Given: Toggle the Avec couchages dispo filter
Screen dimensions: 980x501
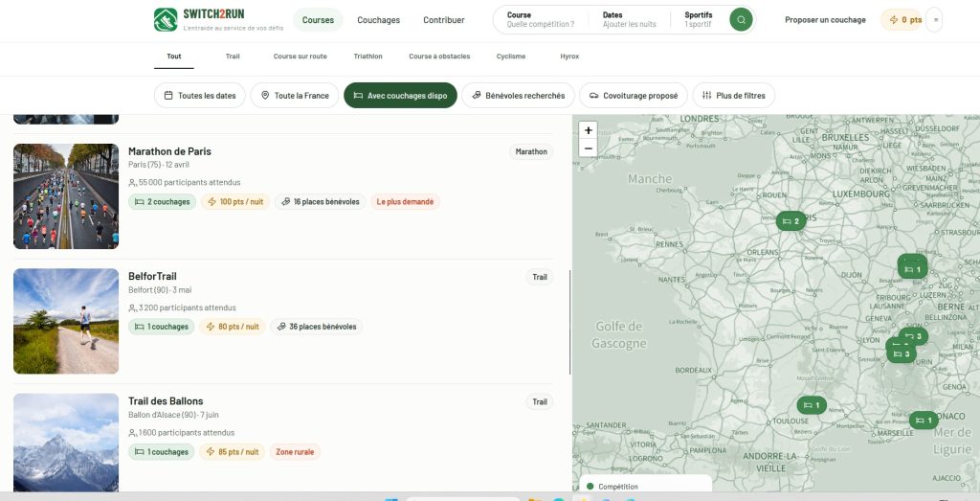Looking at the screenshot, I should (401, 96).
